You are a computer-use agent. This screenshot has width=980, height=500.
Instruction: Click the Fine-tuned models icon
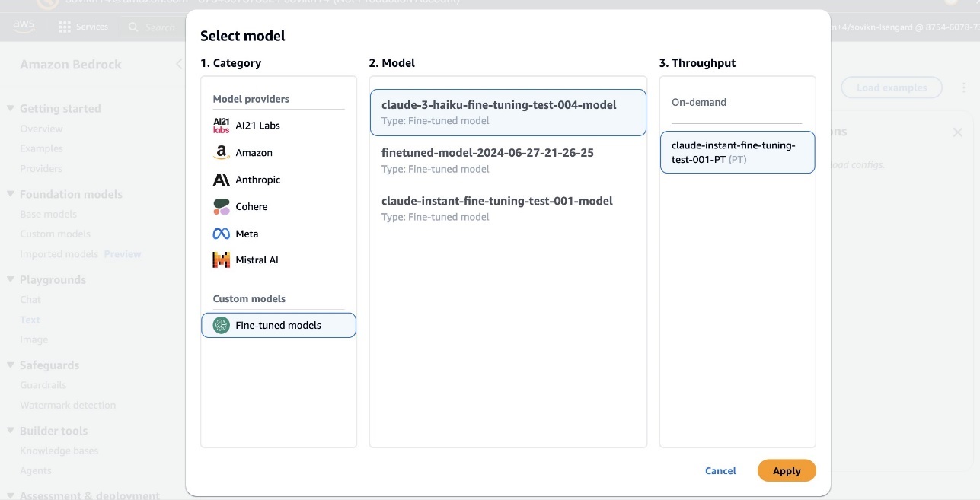tap(221, 326)
